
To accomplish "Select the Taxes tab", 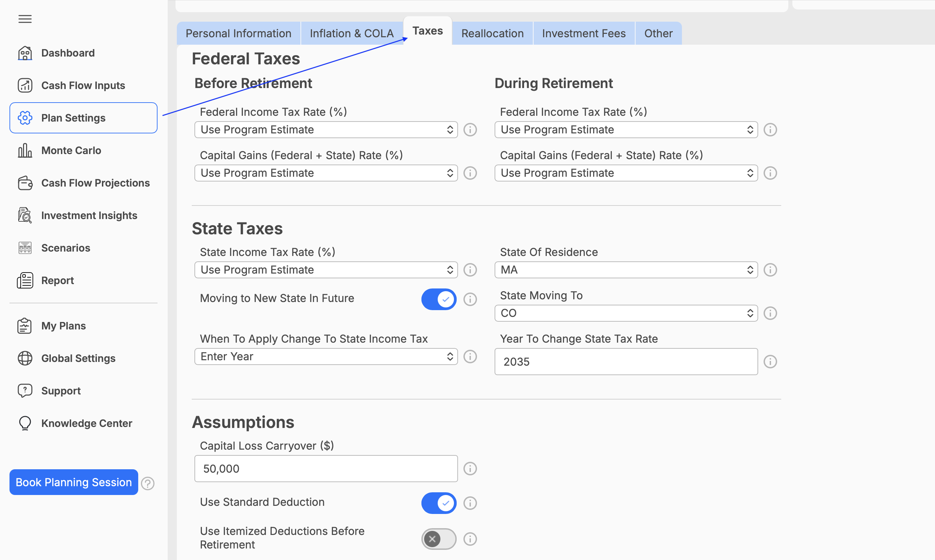I will click(x=428, y=30).
